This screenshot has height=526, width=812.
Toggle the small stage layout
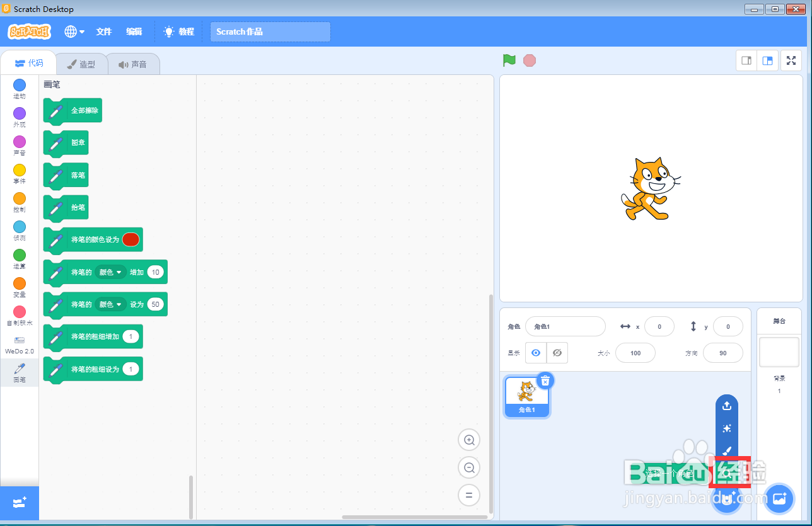pos(746,60)
